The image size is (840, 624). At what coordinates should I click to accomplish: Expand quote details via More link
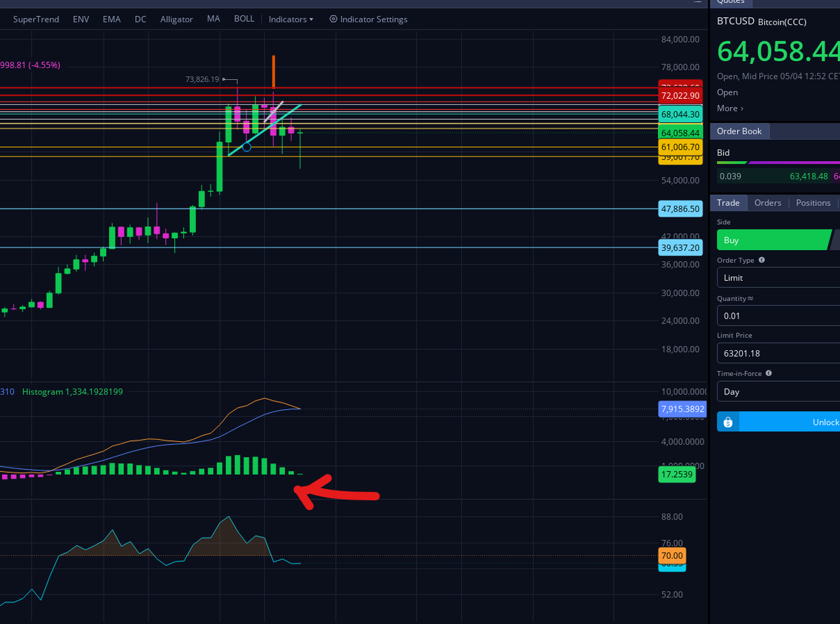tap(729, 108)
